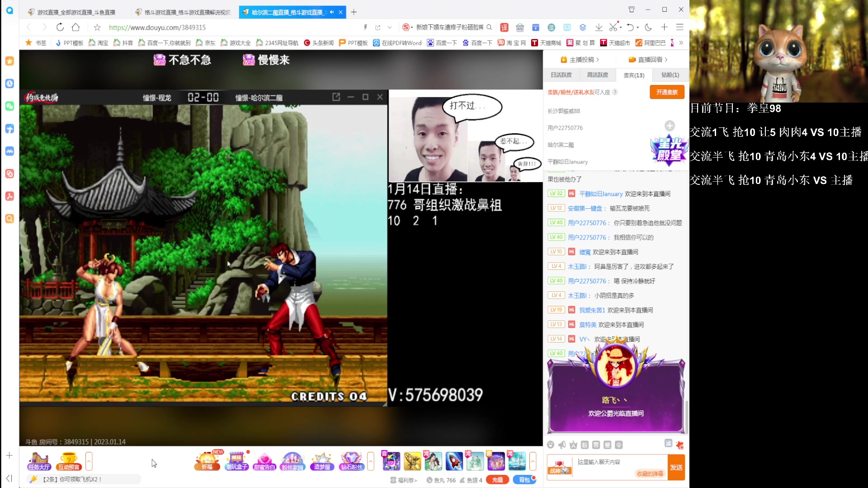Viewport: 868px width, 488px height.
Task: Open the 天猫商城 bookmark
Action: click(x=546, y=43)
